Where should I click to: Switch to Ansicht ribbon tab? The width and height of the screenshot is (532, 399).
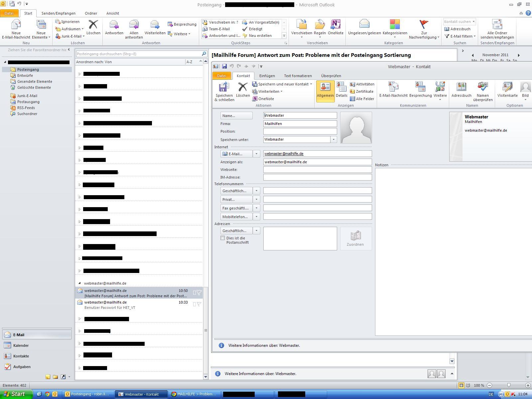pos(113,13)
